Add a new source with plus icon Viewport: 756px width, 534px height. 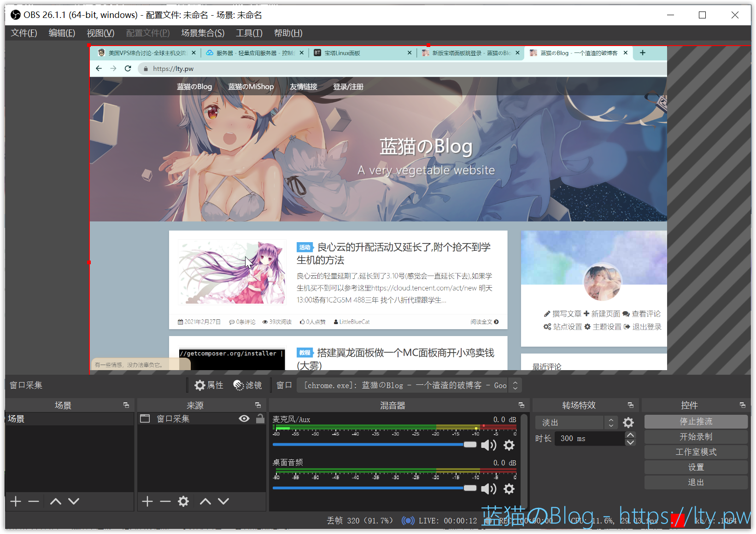147,501
